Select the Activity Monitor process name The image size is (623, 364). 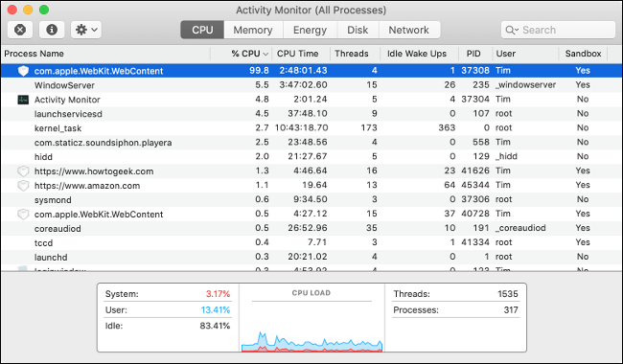click(x=67, y=100)
